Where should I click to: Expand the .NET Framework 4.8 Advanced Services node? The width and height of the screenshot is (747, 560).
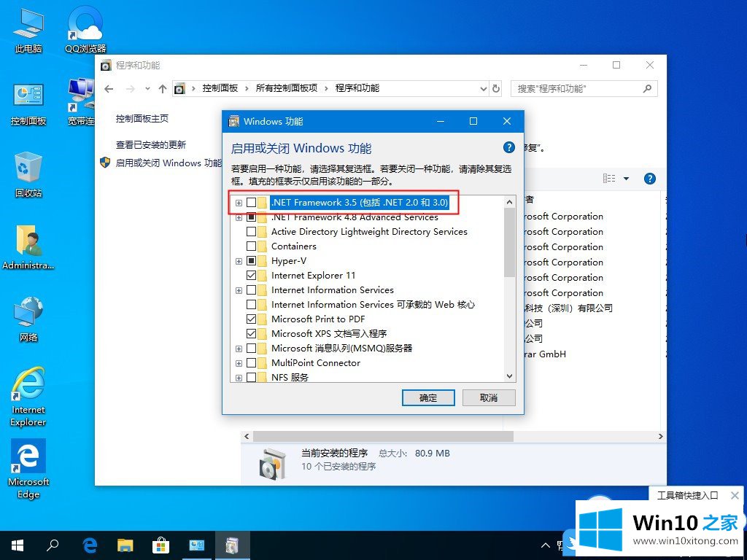pyautogui.click(x=239, y=217)
